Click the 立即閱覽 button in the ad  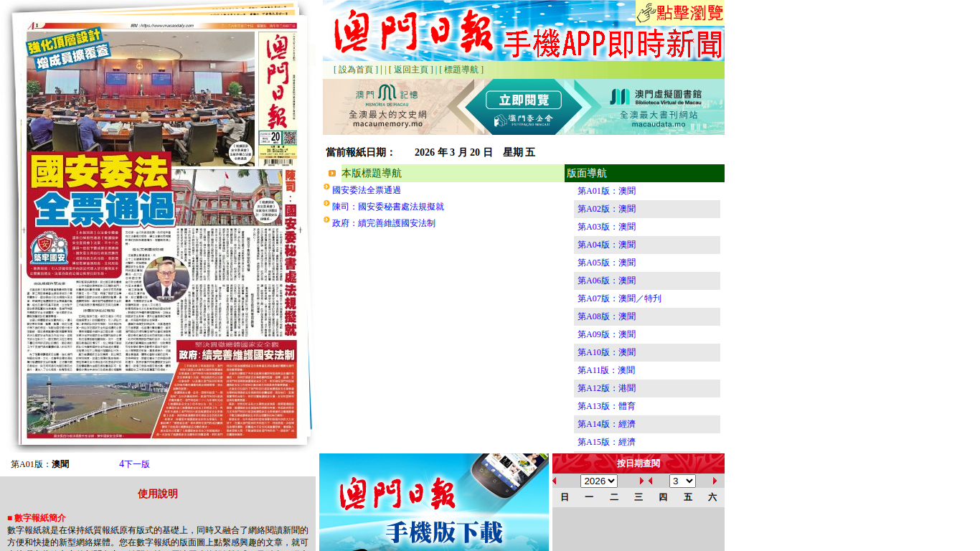[524, 100]
